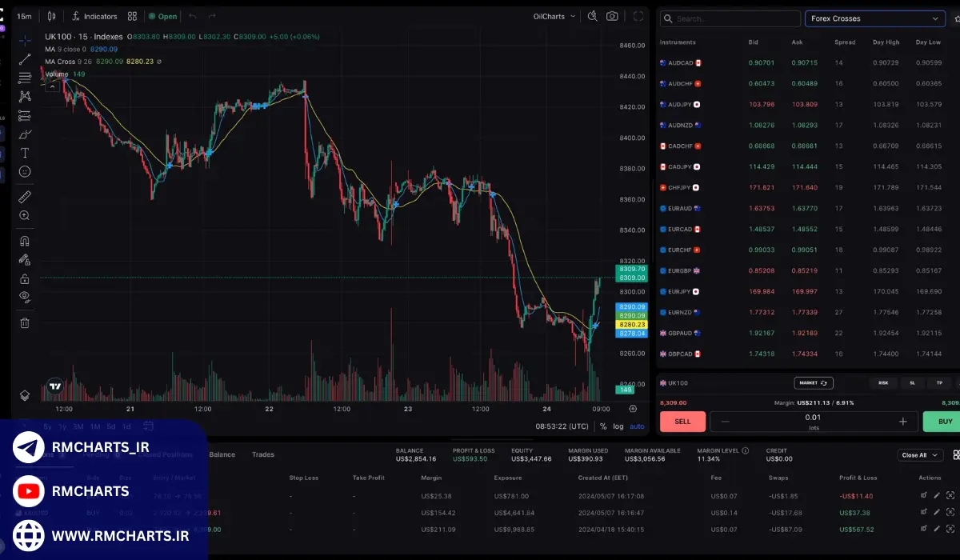Image resolution: width=960 pixels, height=560 pixels.
Task: Select the trend line drawing tool
Action: pos(25,58)
